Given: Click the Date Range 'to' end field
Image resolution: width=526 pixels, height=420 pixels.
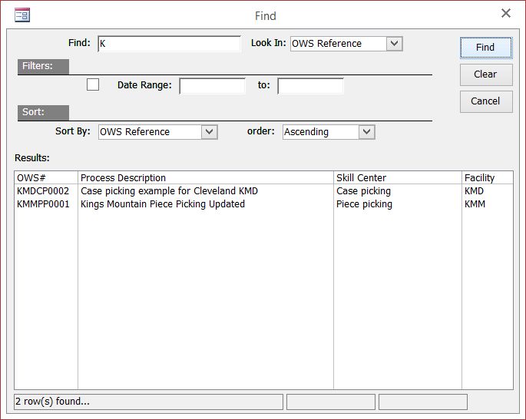Looking at the screenshot, I should (310, 86).
